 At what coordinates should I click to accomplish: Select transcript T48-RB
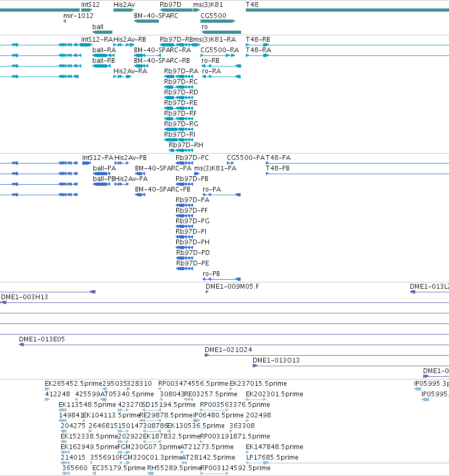point(258,40)
